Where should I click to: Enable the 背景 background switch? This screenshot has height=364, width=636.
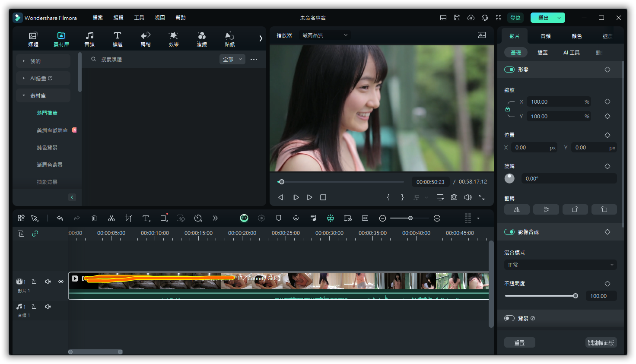click(509, 318)
